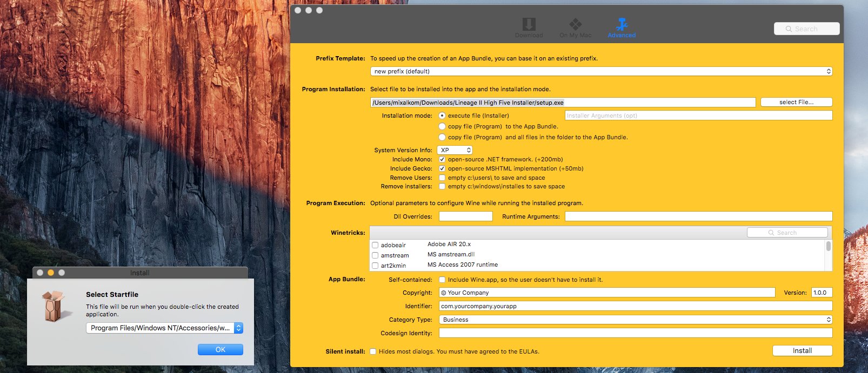Toggle Include Gecko checkbox

point(442,168)
